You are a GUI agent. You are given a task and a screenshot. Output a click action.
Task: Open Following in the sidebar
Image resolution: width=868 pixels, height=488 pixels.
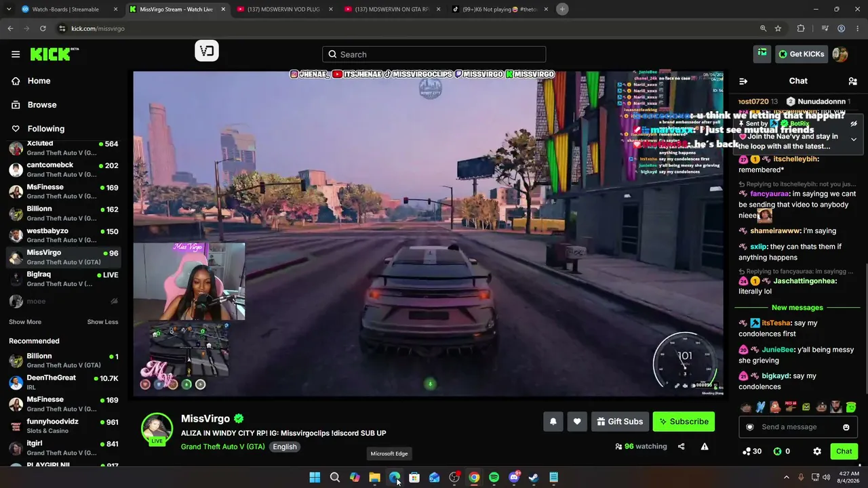[37, 129]
